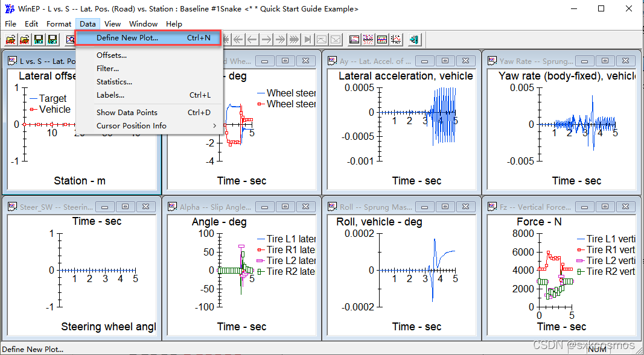The image size is (644, 355).
Task: Click the 'Tire R2 late' slip angle legend
Action: [x=286, y=271]
